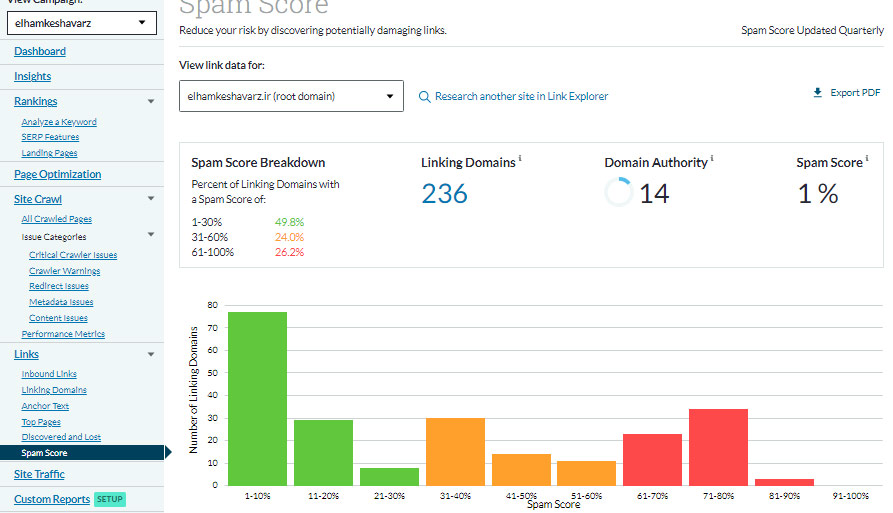Click the Export PDF download icon

point(817,93)
